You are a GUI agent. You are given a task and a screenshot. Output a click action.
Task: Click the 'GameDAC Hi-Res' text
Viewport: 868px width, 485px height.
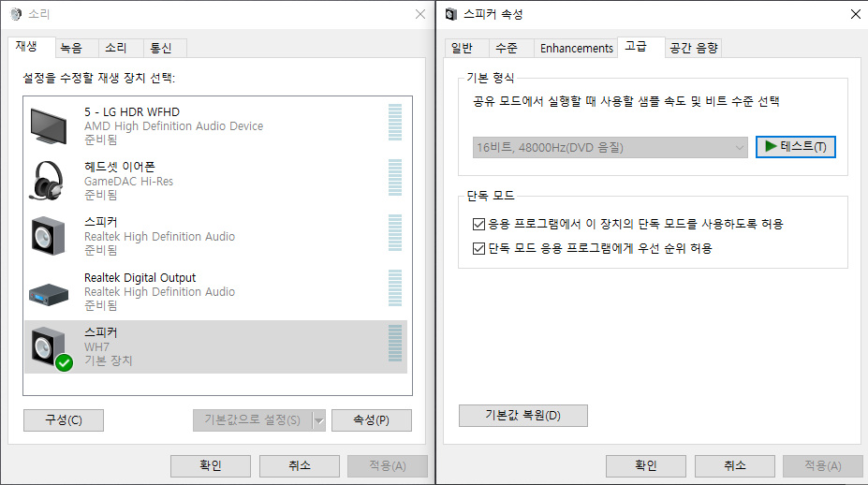coord(128,182)
